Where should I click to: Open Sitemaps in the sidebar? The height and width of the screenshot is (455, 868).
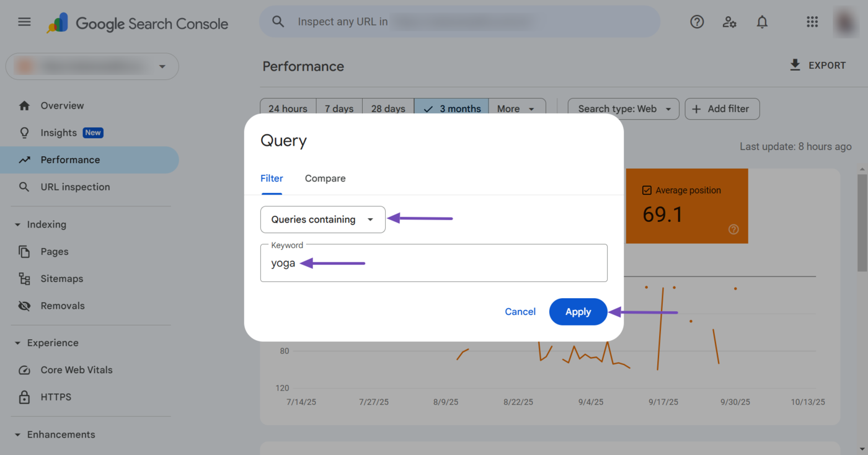tap(61, 279)
